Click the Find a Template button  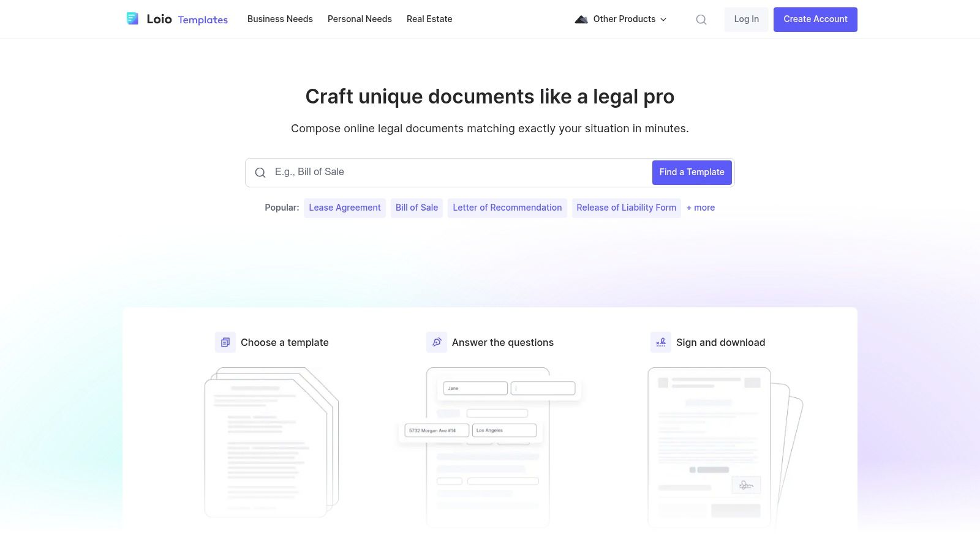[x=692, y=173]
